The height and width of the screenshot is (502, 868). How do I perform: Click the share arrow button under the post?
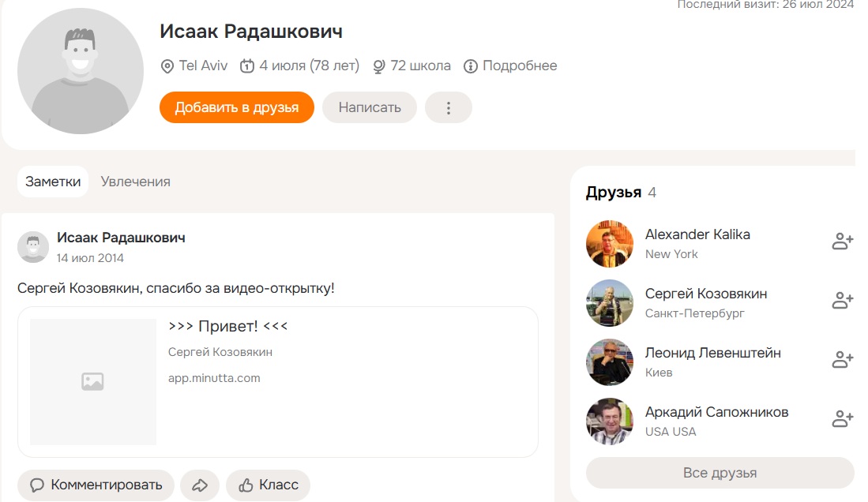point(200,485)
